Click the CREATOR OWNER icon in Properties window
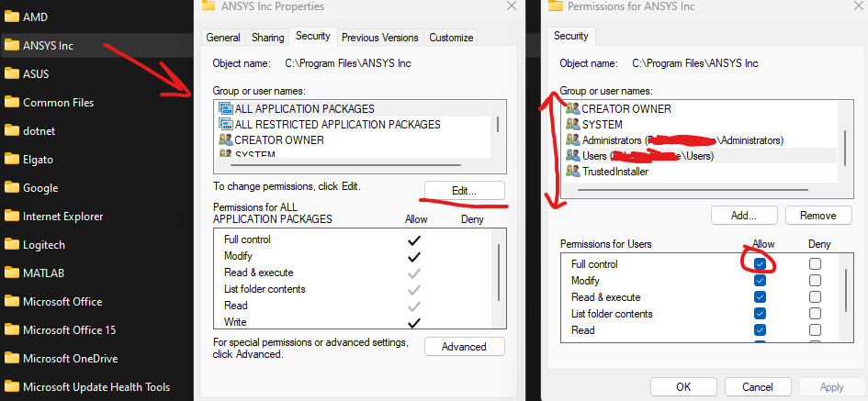Screen dimensions: 868x401 pos(226,139)
